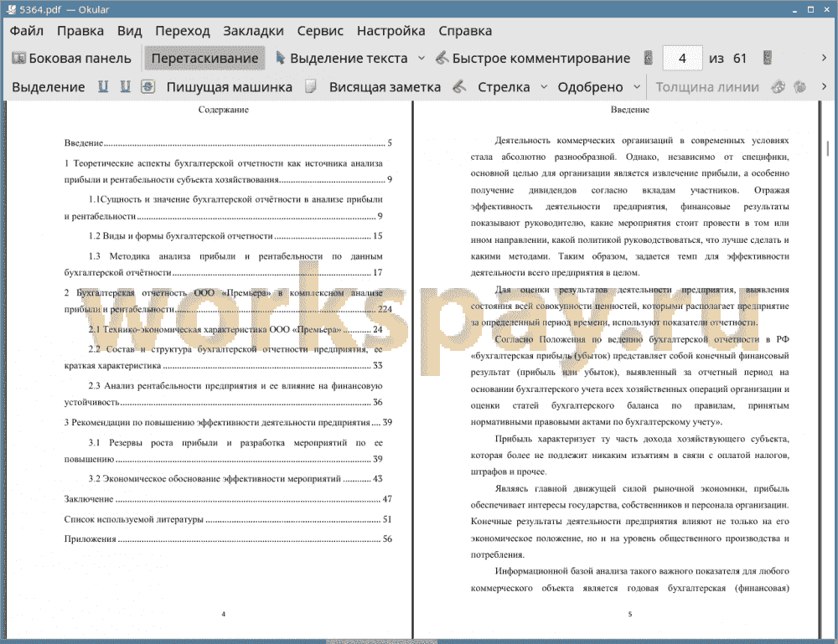838x644 pixels.
Task: Choose the Пишущая машинка typewriter tool
Action: (230, 87)
